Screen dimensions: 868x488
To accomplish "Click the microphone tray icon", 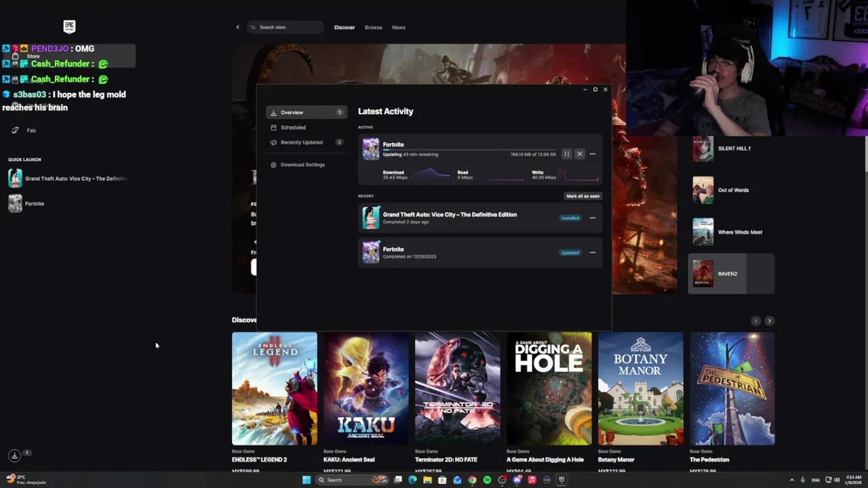I will click(803, 480).
